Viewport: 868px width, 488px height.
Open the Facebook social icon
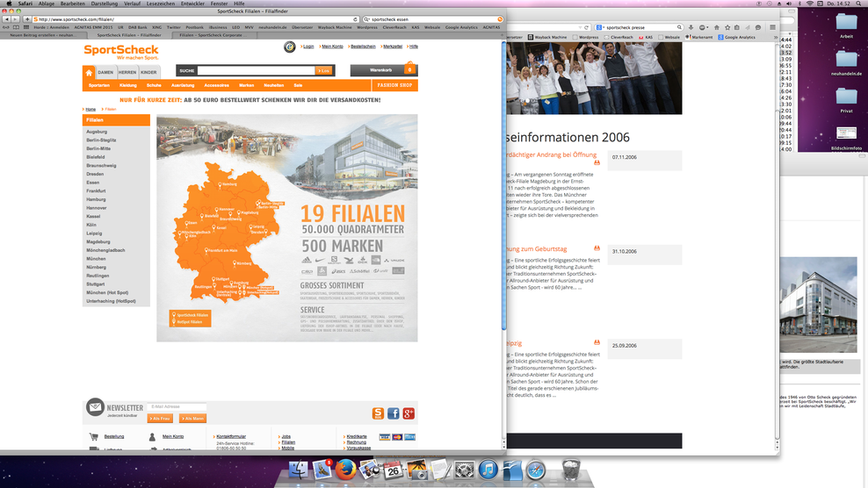coord(393,413)
